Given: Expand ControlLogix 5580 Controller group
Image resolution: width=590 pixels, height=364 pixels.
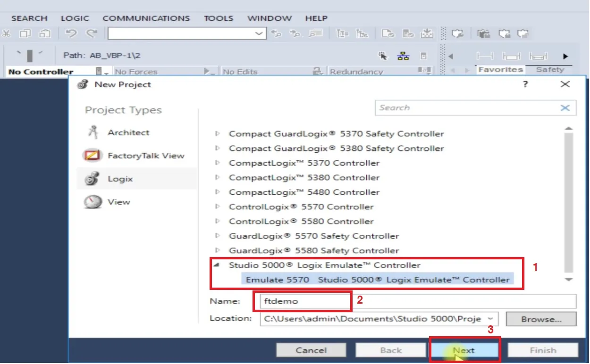Looking at the screenshot, I should tap(218, 221).
